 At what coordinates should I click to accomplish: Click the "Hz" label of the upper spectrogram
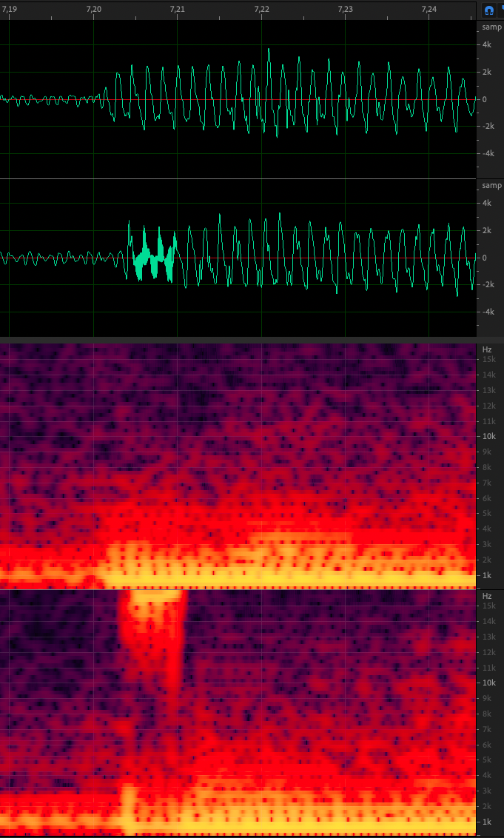[x=487, y=348]
